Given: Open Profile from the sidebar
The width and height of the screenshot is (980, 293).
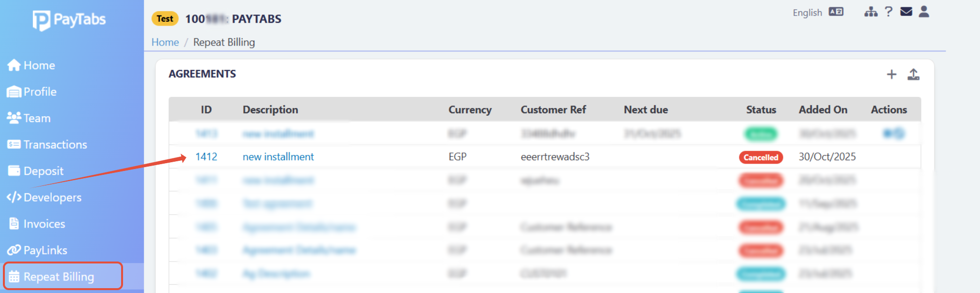Looking at the screenshot, I should pyautogui.click(x=32, y=92).
